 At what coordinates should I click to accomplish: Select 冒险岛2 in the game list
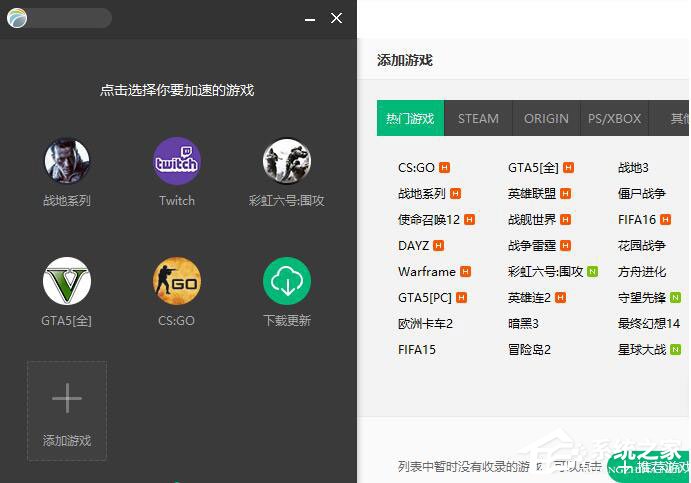pyautogui.click(x=529, y=349)
